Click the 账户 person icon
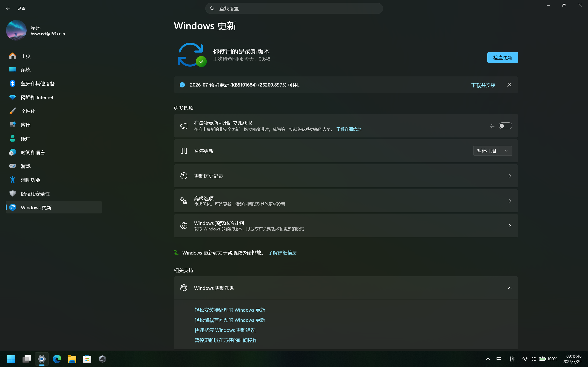 pos(12,139)
